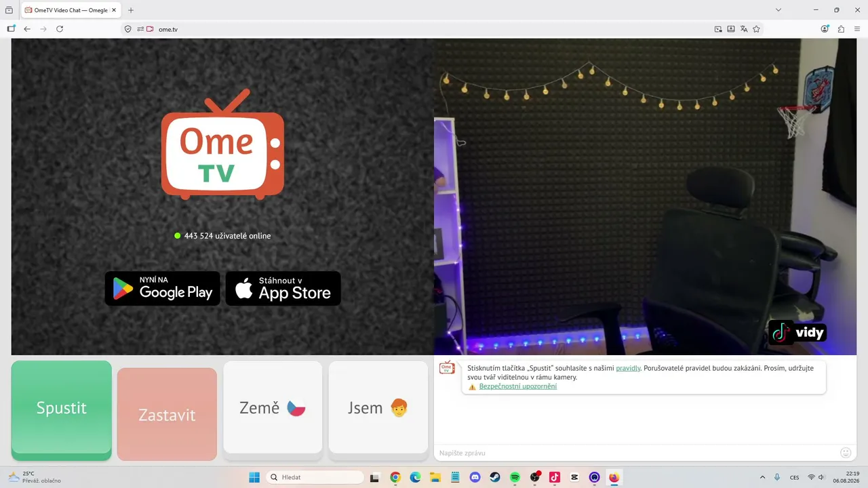Click the install-site icon in address bar
868x488 pixels.
coord(731,29)
